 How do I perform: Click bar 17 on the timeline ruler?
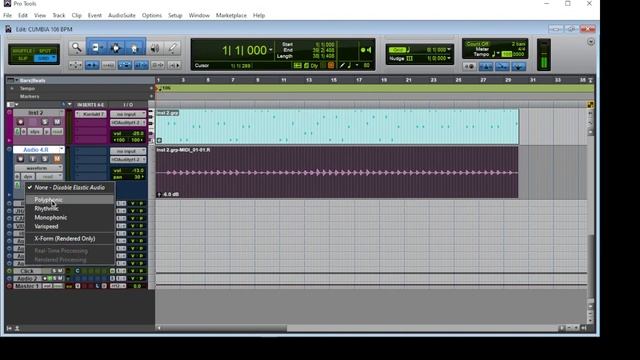[359, 80]
